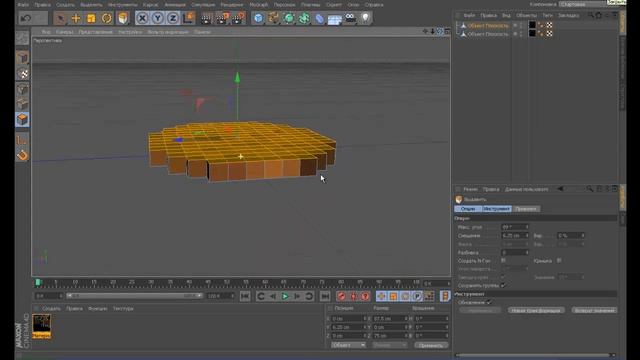This screenshot has height=360, width=640.
Task: Click the timeline preview range slider
Action: point(134,296)
